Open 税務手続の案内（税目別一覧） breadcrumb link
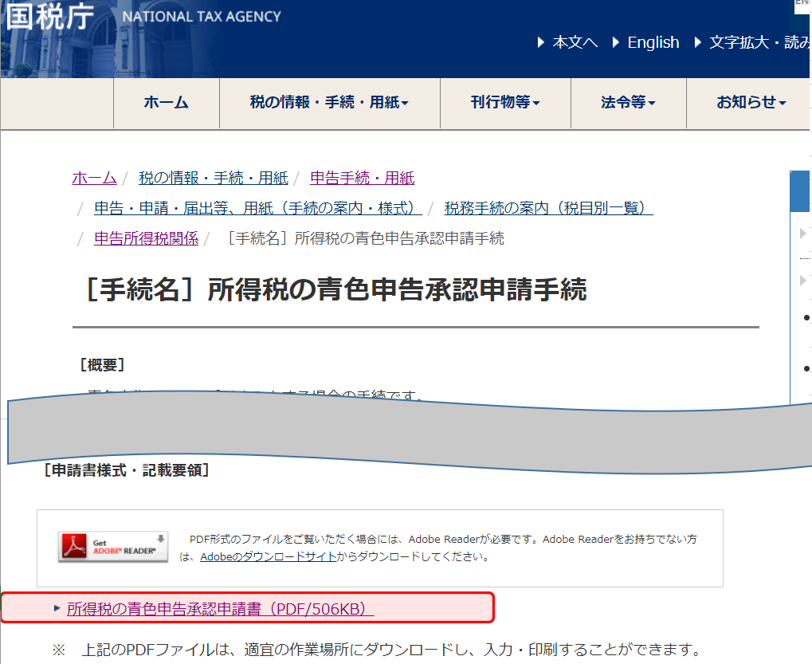Viewport: 812px width, 664px height. [548, 208]
